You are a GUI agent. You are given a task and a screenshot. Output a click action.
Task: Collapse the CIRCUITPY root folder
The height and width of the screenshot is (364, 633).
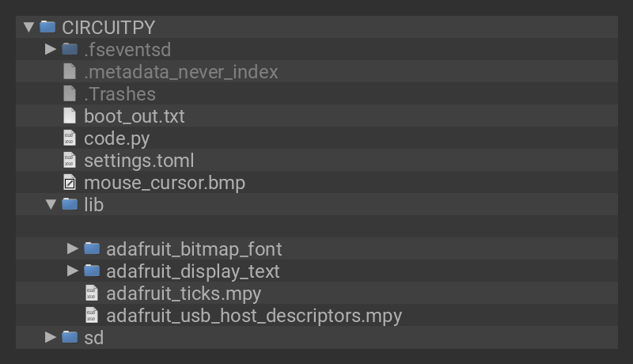29,27
